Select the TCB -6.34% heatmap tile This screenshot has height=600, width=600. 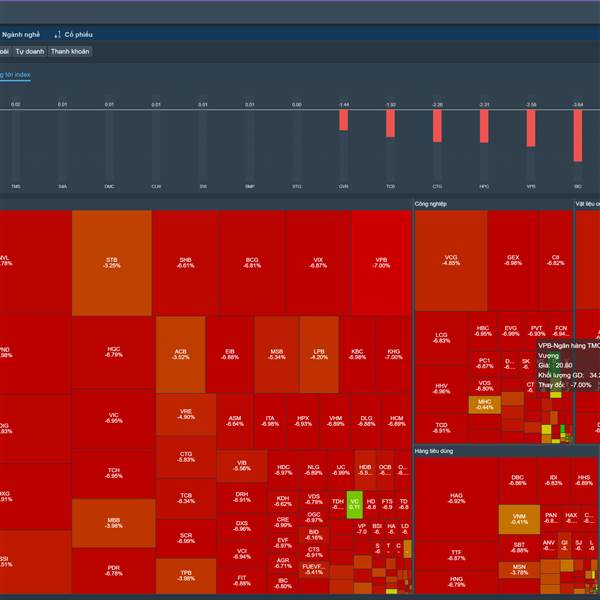(x=186, y=499)
